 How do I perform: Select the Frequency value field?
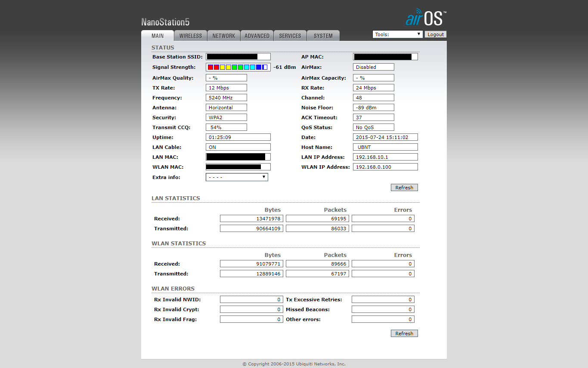tap(226, 98)
